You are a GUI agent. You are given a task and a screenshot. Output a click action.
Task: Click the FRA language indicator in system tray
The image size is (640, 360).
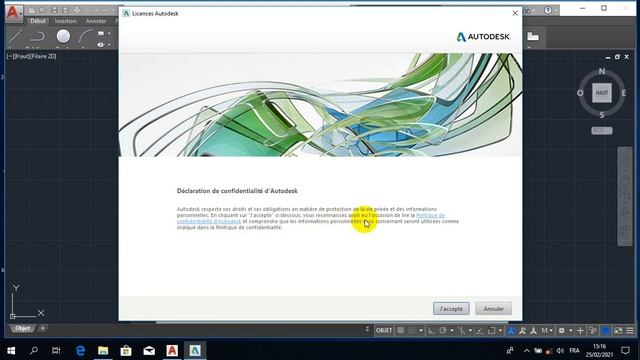click(x=574, y=351)
